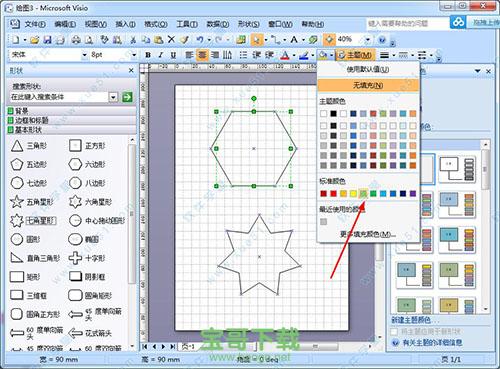The image size is (500, 369).
Task: Click the font color A icon
Action: coord(284,55)
